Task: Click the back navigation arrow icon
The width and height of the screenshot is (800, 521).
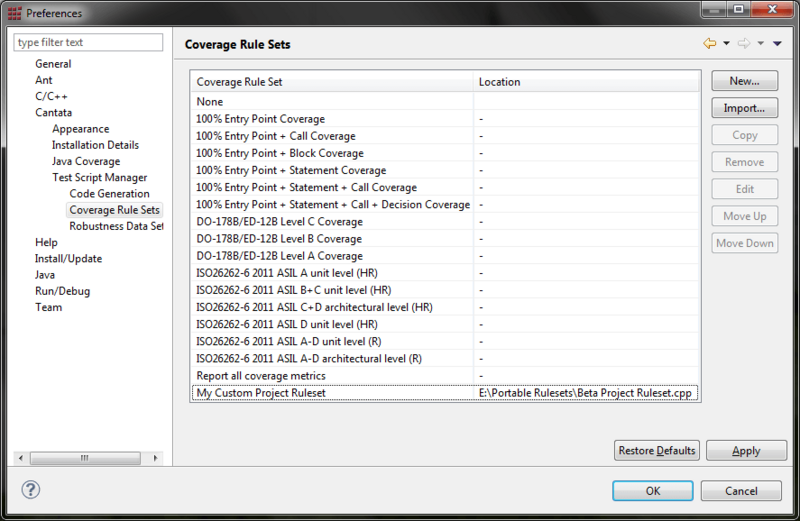Action: click(709, 43)
